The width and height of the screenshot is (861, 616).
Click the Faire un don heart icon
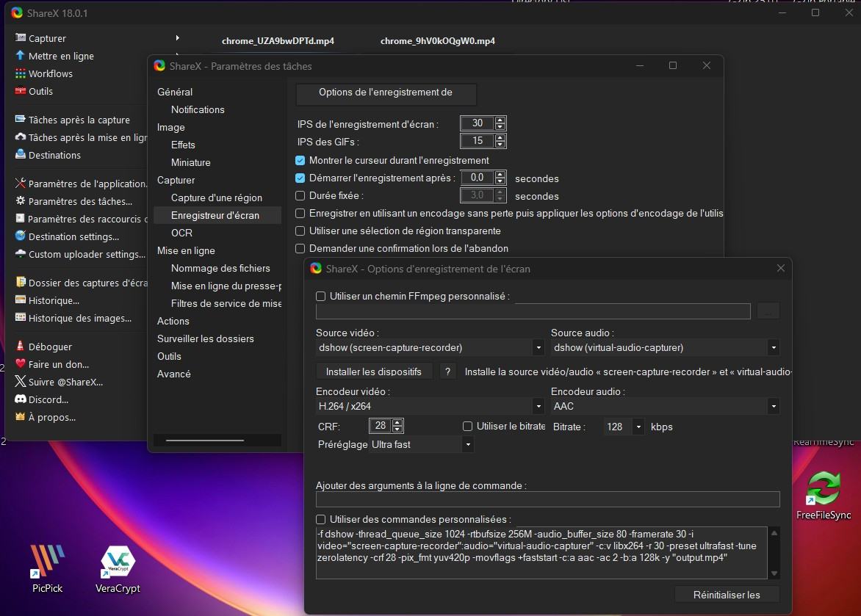pyautogui.click(x=21, y=363)
